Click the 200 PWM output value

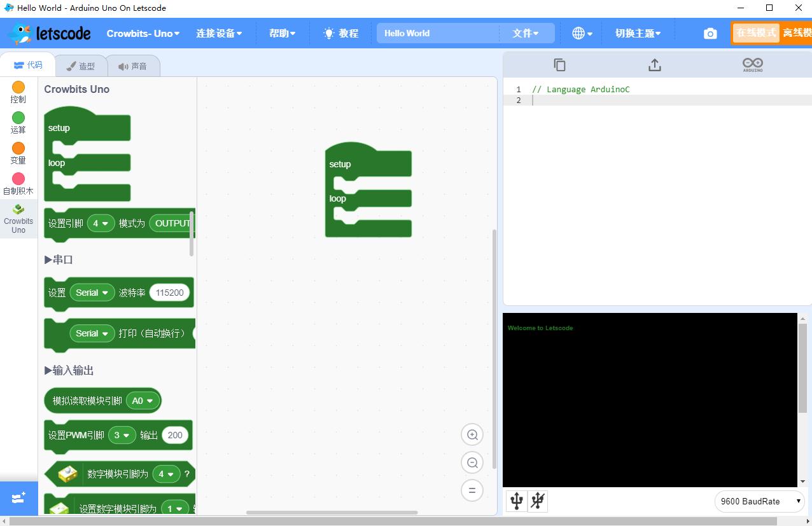tap(175, 435)
